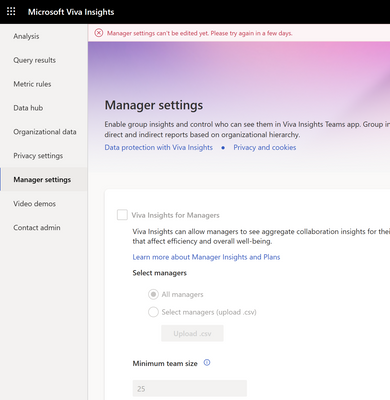Open Metric rules from the sidebar
The width and height of the screenshot is (390, 400).
32,84
